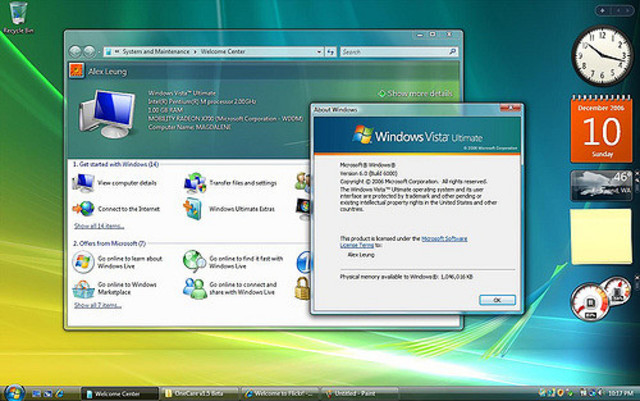Click Show all 14 items link

point(99,226)
